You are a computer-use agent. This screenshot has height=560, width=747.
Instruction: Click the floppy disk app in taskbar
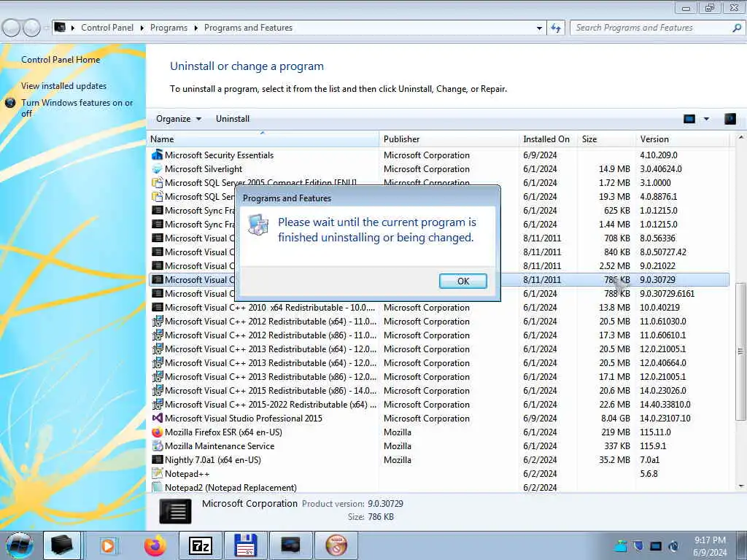pyautogui.click(x=246, y=545)
